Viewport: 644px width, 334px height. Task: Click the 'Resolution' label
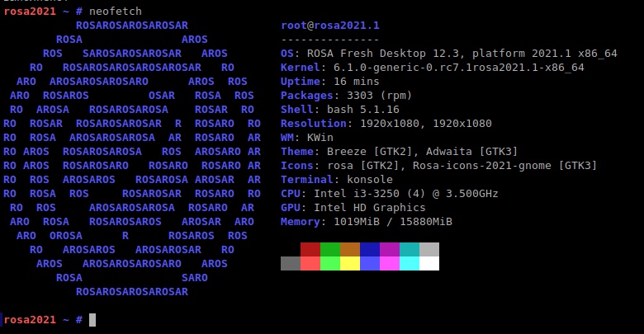(314, 123)
